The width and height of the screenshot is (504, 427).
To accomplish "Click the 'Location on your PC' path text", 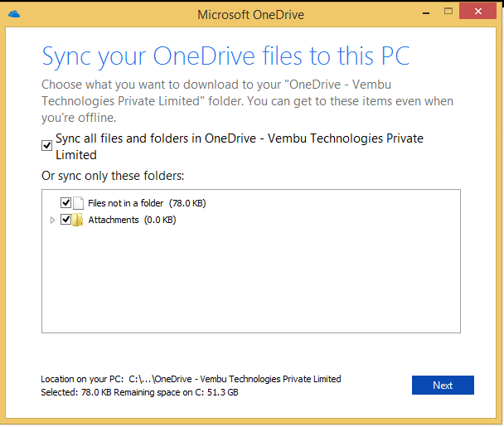I will coord(191,379).
